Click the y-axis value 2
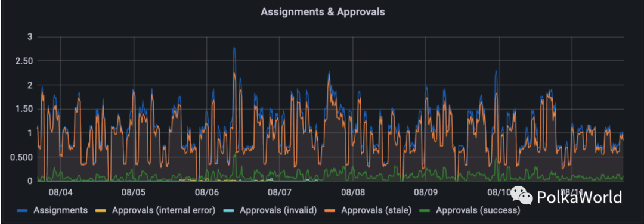 pyautogui.click(x=29, y=85)
